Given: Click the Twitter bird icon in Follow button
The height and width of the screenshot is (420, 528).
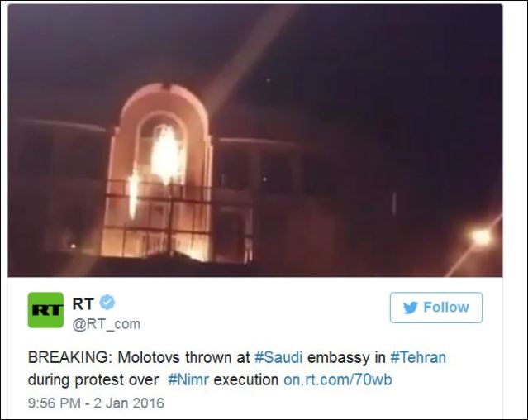Looking at the screenshot, I should (411, 308).
